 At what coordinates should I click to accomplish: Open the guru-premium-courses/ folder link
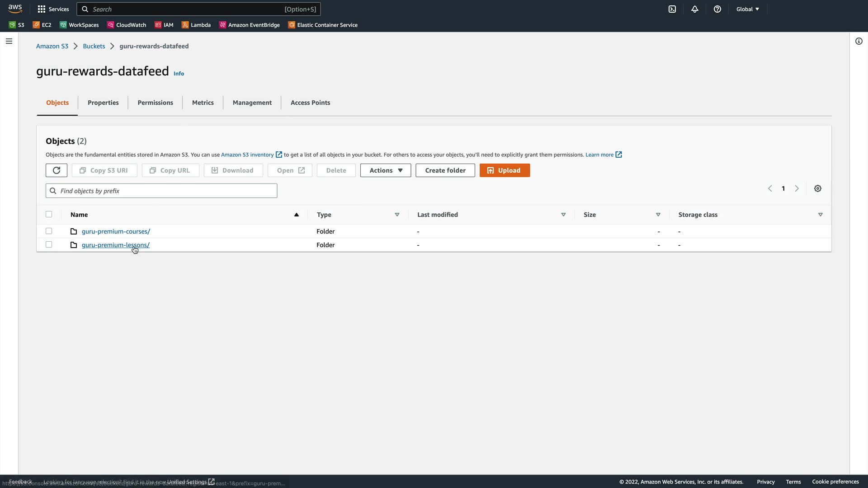tap(116, 231)
